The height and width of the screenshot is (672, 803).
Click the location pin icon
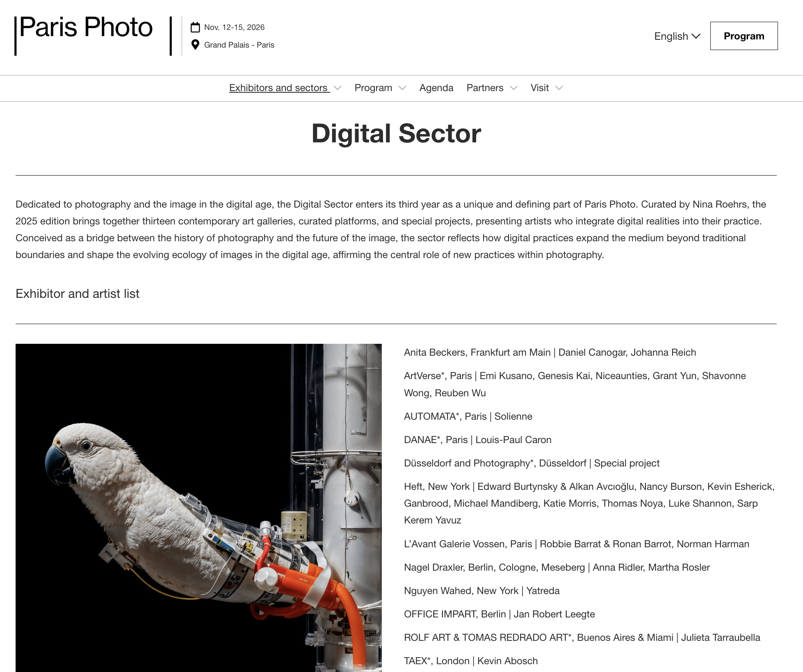click(x=195, y=45)
